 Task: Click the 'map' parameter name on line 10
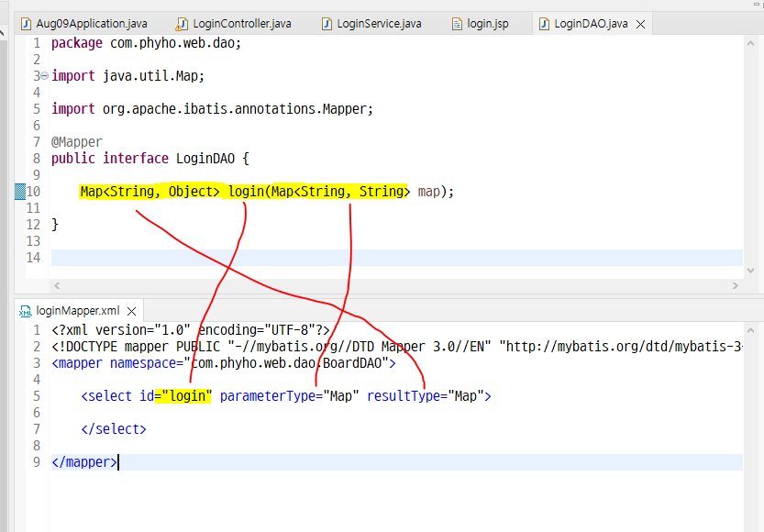pyautogui.click(x=429, y=192)
